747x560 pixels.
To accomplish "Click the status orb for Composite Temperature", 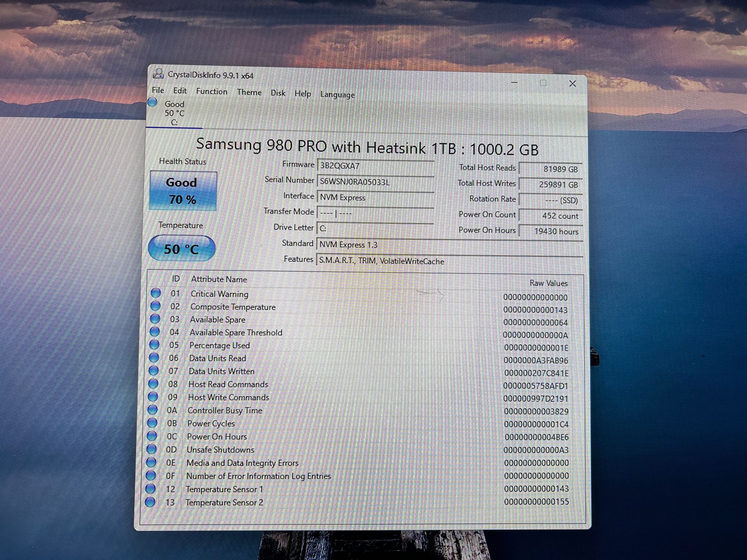I will (155, 306).
